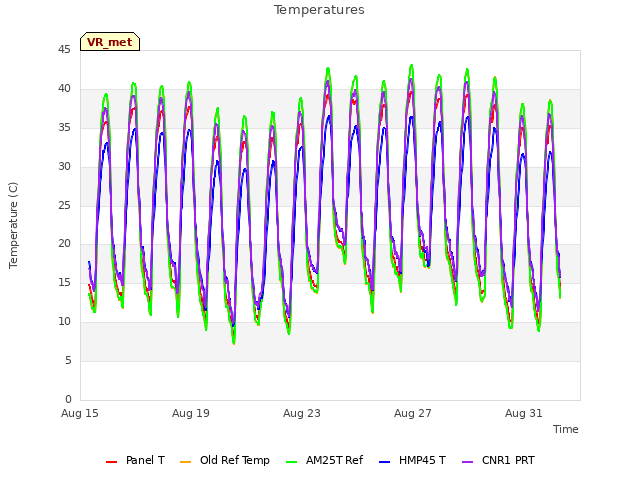Click the 35 y-axis tick label
The height and width of the screenshot is (480, 640).
click(64, 128)
